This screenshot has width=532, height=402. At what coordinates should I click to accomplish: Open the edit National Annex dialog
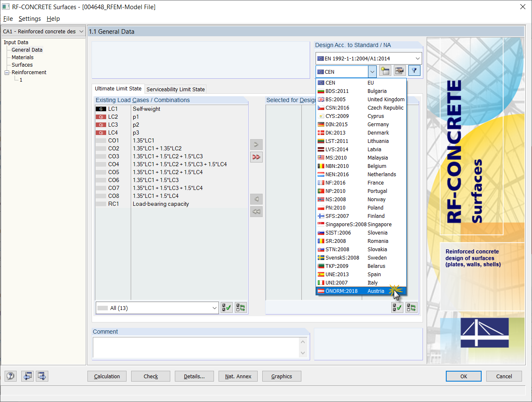point(399,70)
